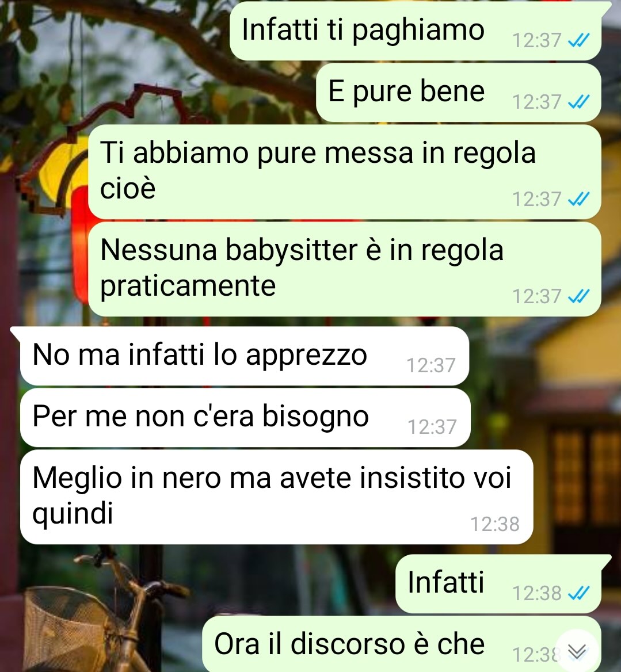Tap the blue double ticks on 'E pure bene'
621x672 pixels.
578,102
